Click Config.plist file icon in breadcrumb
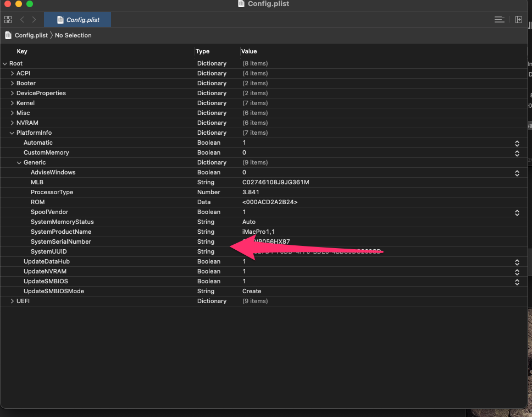Screen dimensions: 532x417 pyautogui.click(x=8, y=35)
